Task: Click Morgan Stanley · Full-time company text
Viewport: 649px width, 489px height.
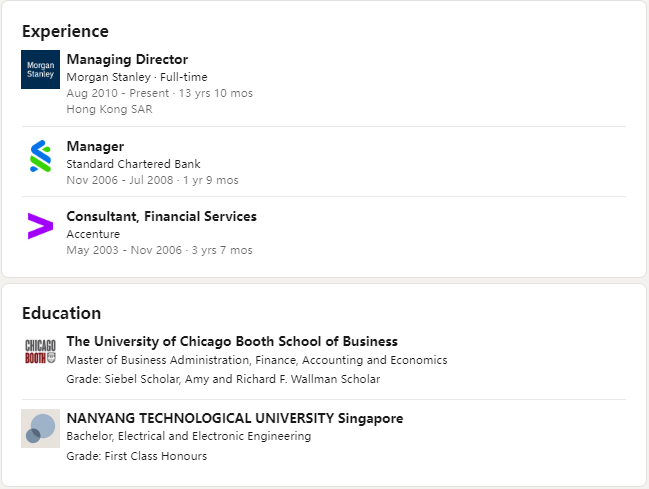Action: coord(137,77)
